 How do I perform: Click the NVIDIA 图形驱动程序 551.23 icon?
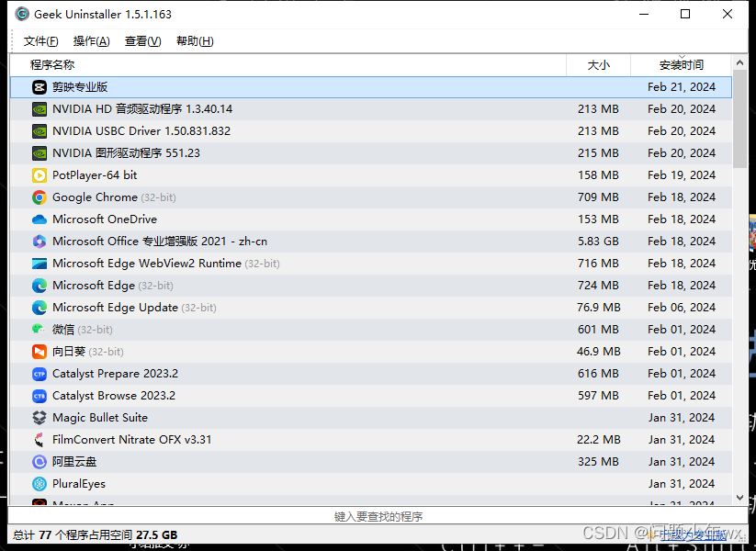point(39,153)
